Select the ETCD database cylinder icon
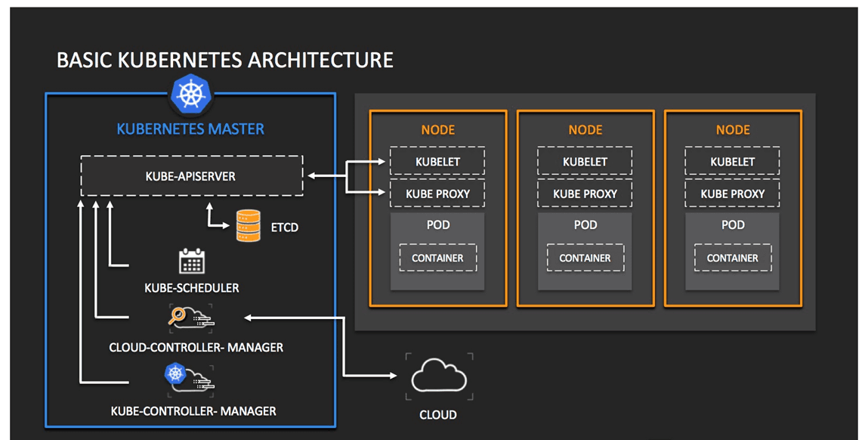 tap(249, 225)
